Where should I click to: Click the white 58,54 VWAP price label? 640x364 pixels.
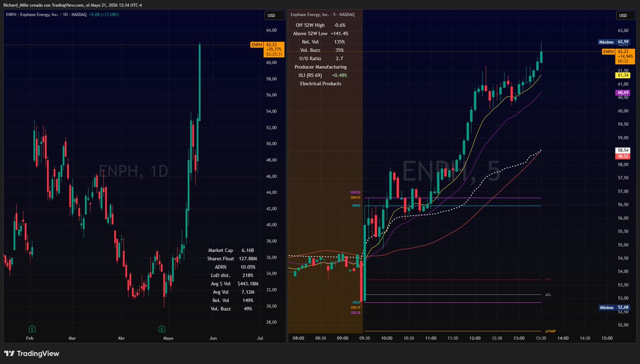pyautogui.click(x=623, y=151)
